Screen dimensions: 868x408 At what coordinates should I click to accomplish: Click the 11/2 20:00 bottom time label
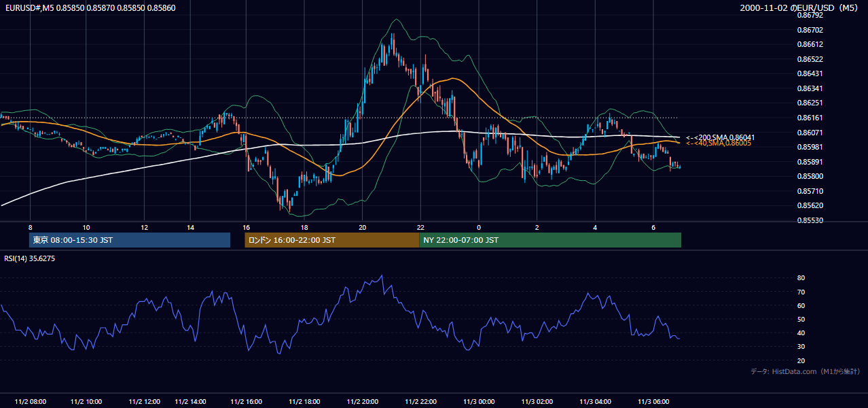click(x=363, y=402)
